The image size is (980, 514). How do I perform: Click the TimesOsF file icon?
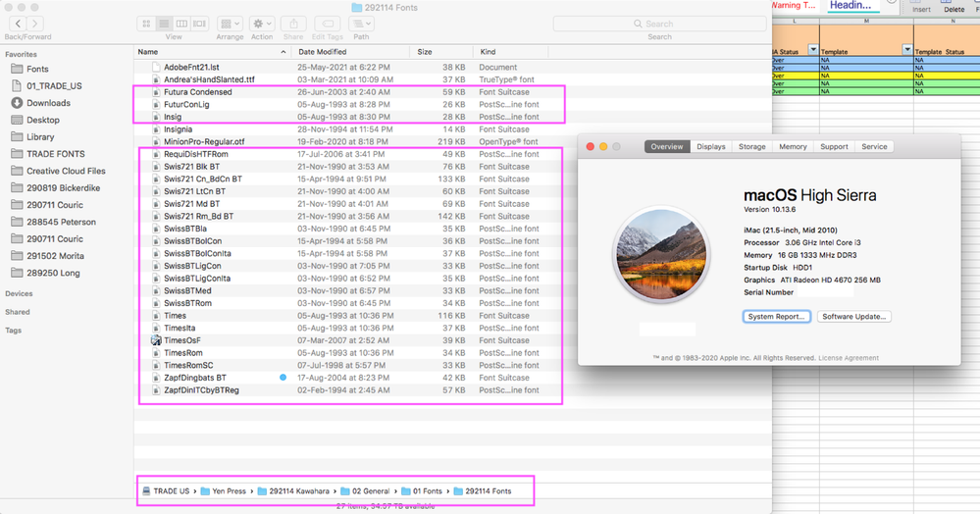(x=156, y=340)
